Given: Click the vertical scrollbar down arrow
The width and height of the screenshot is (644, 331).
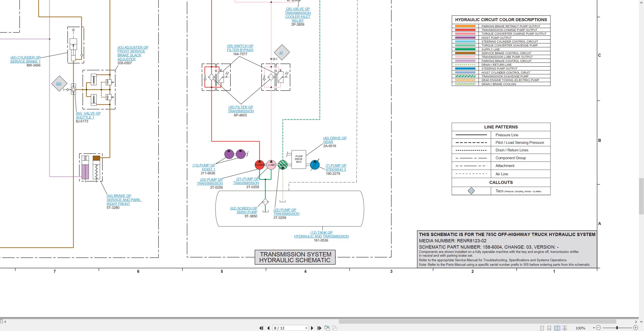Looking at the screenshot, I should (x=641, y=322).
